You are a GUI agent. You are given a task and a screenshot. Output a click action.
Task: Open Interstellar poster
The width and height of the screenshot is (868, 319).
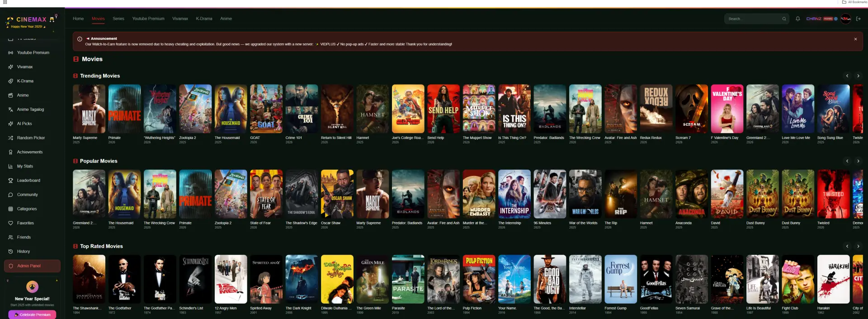click(x=585, y=279)
